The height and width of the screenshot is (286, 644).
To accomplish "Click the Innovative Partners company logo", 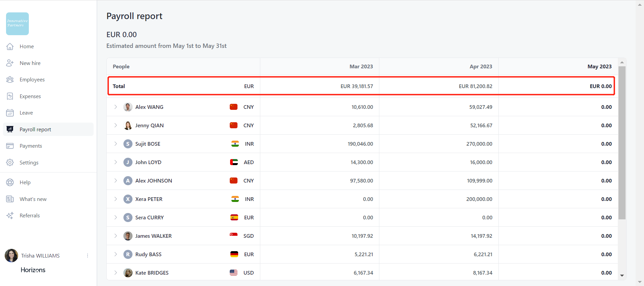I will click(x=17, y=24).
